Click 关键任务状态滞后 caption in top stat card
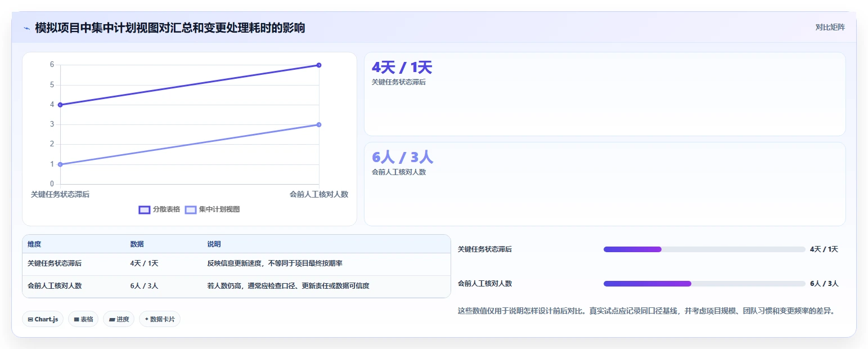868x349 pixels. coord(399,82)
